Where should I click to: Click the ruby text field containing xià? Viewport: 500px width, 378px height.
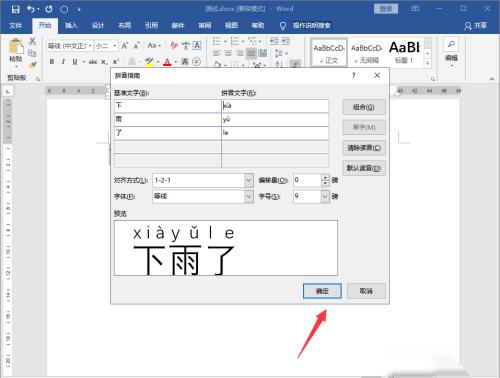tap(275, 106)
